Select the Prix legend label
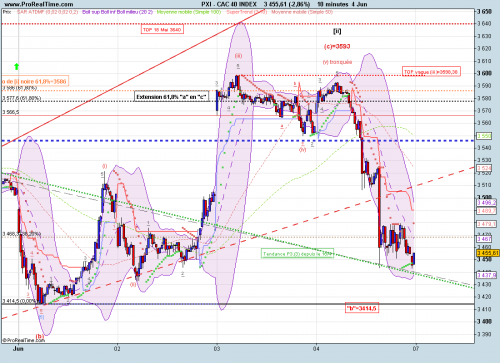 (7, 12)
